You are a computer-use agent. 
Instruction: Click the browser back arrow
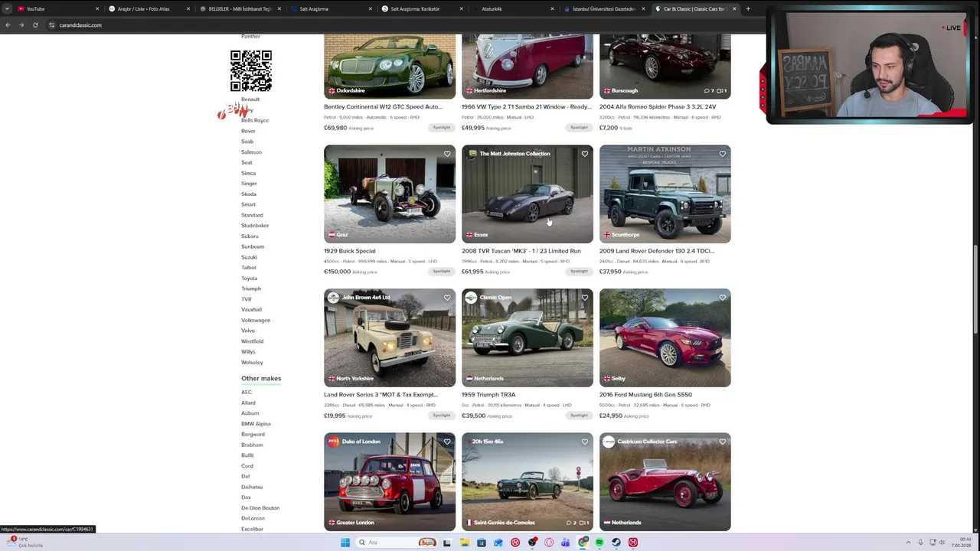click(8, 24)
